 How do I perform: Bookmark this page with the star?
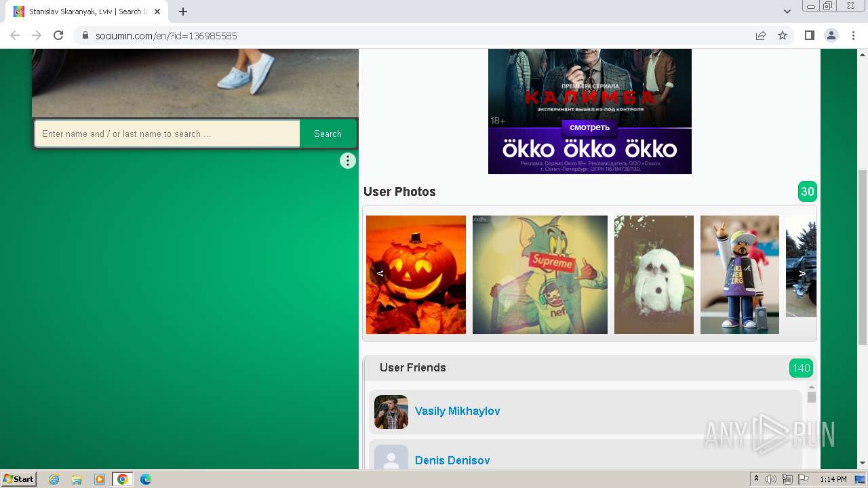(x=783, y=35)
